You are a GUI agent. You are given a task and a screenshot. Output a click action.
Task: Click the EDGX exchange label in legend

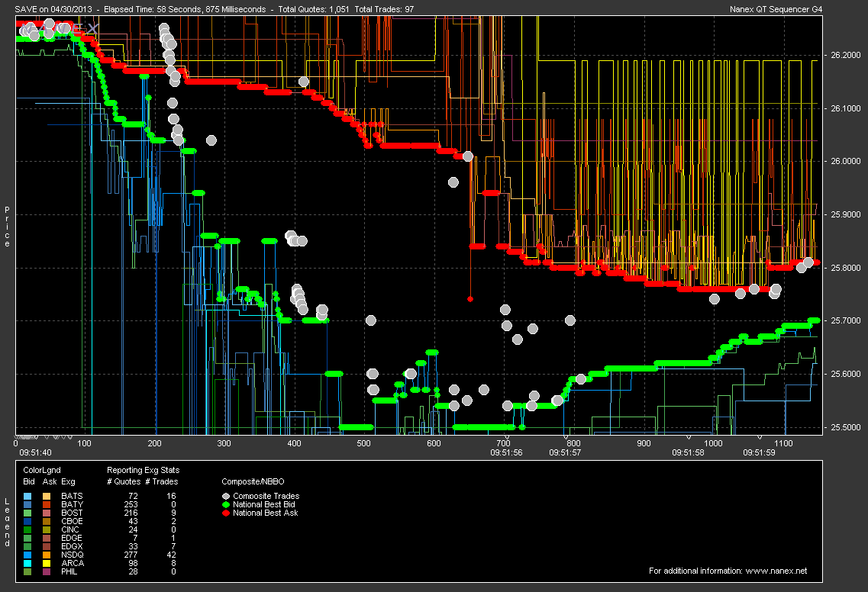[72, 546]
